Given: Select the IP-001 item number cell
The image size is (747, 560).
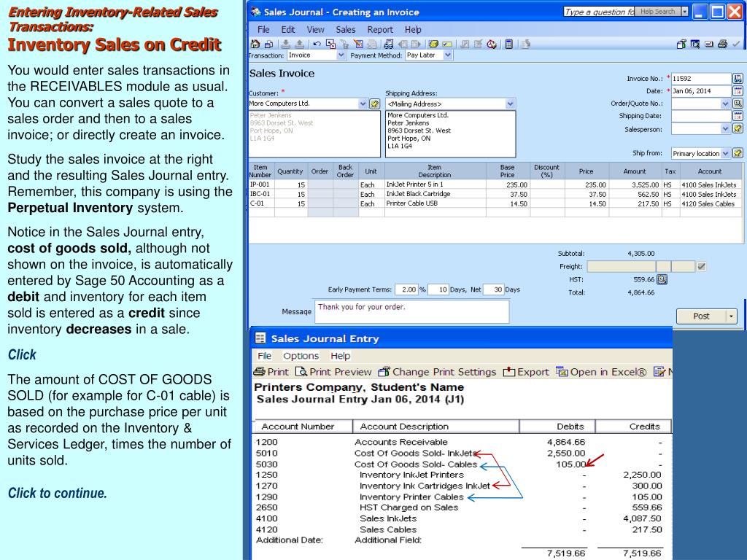Looking at the screenshot, I should click(262, 184).
